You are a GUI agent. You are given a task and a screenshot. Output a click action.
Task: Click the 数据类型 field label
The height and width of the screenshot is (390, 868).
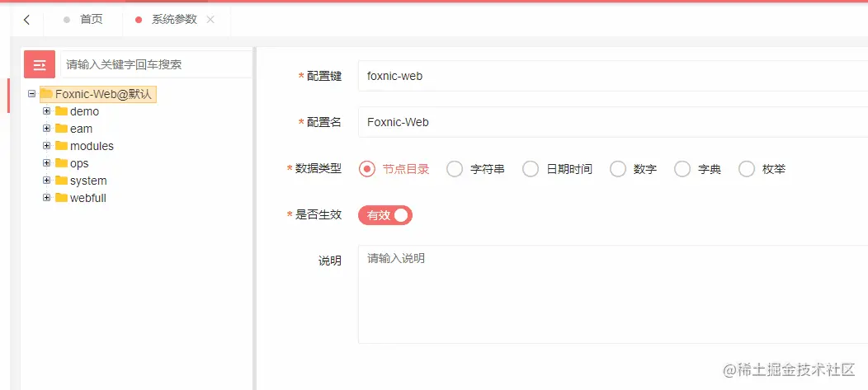(318, 169)
